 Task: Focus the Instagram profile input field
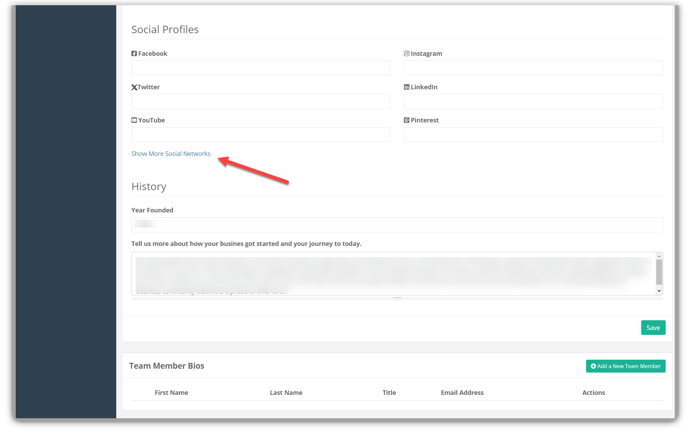533,68
